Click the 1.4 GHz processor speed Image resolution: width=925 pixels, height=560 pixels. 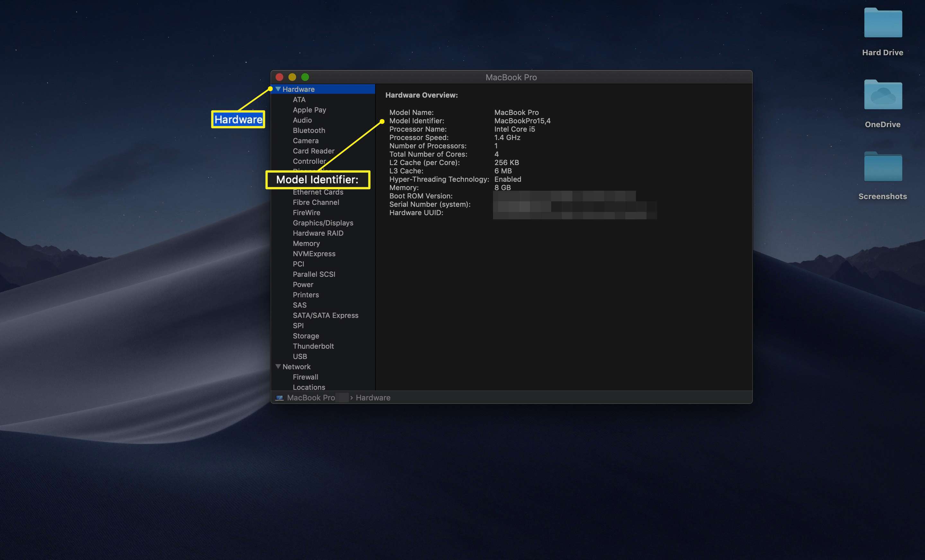click(507, 137)
